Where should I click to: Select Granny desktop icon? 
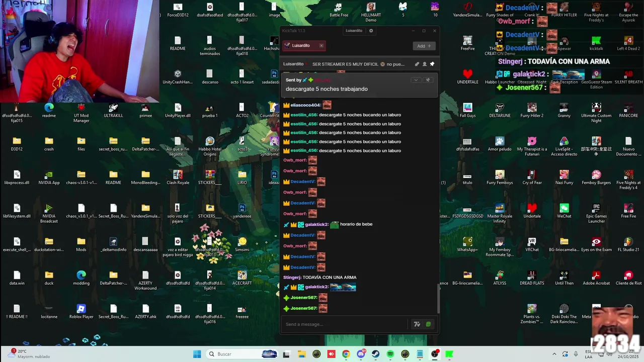coord(564,111)
